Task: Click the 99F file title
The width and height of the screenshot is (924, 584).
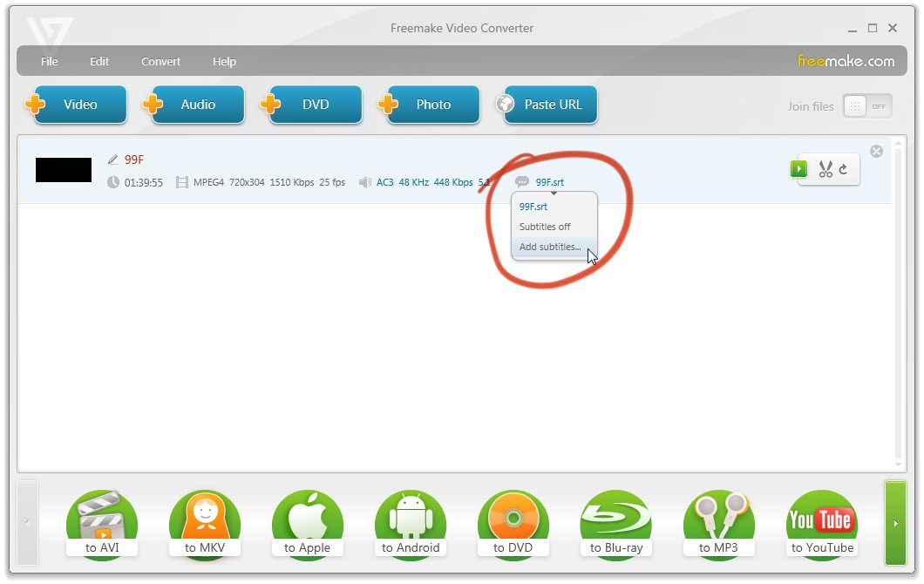Action: tap(133, 160)
